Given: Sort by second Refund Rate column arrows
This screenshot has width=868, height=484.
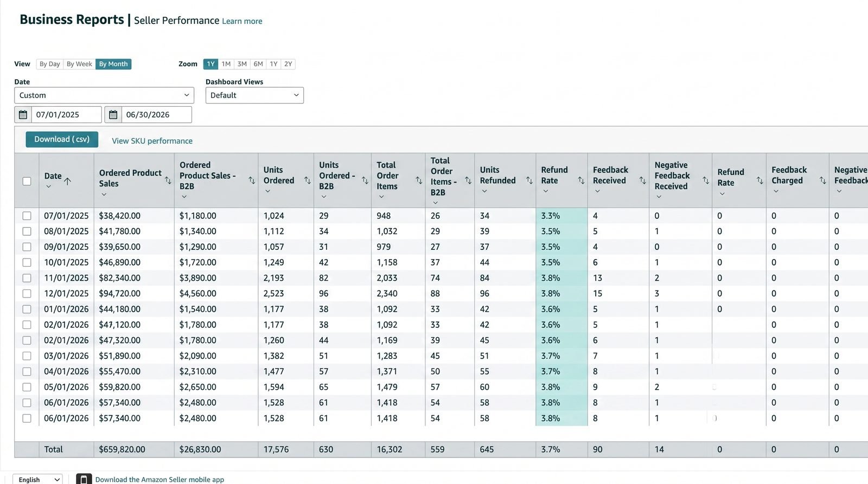Looking at the screenshot, I should pyautogui.click(x=759, y=180).
